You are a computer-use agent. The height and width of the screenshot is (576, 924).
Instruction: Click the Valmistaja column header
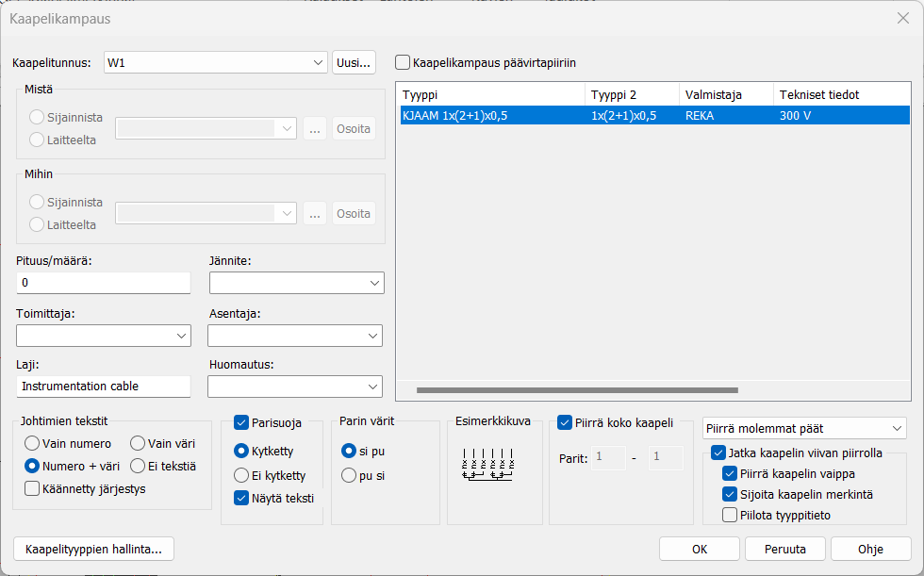724,95
